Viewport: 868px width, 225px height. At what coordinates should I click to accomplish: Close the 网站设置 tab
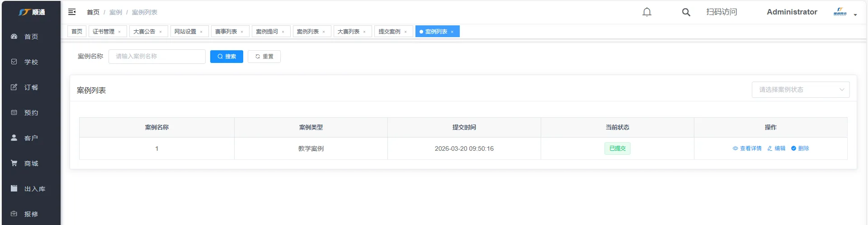pos(201,32)
